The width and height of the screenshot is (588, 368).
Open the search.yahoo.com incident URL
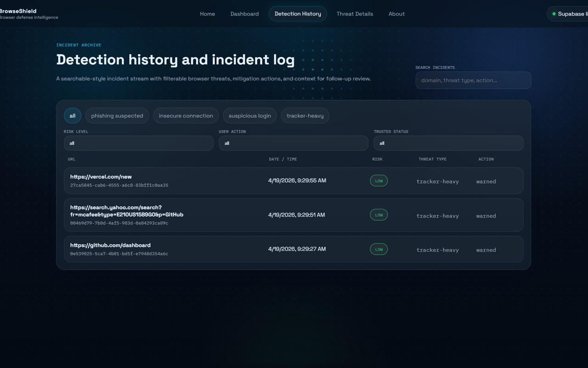point(127,211)
